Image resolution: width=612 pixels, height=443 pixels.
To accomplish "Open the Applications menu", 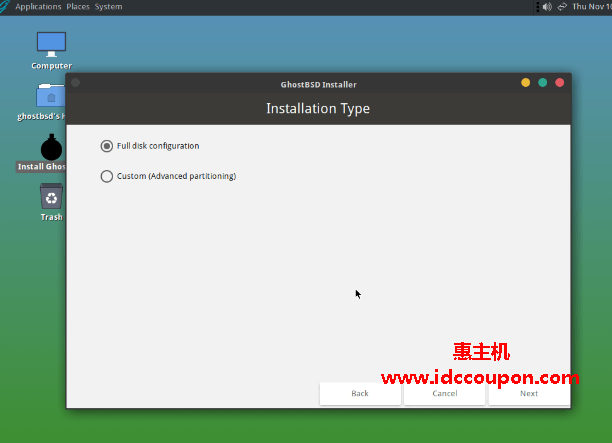I will click(x=38, y=7).
